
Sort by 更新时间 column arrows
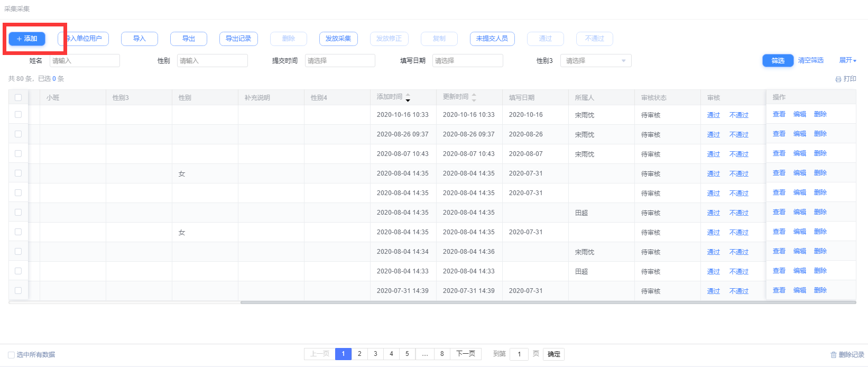[474, 97]
